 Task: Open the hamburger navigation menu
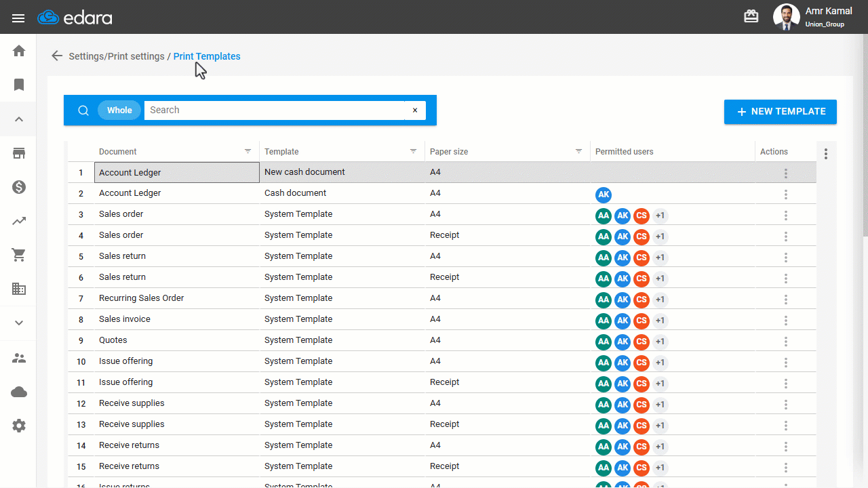[18, 18]
